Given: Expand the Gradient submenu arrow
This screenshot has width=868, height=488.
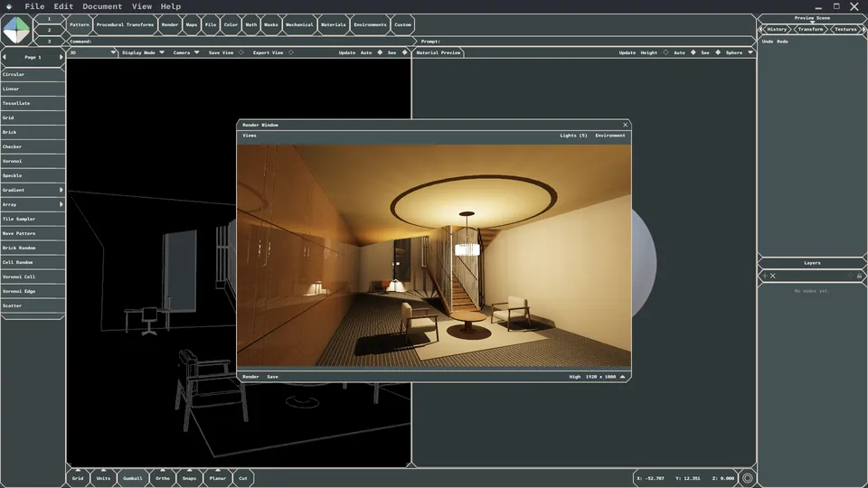Looking at the screenshot, I should (x=61, y=190).
